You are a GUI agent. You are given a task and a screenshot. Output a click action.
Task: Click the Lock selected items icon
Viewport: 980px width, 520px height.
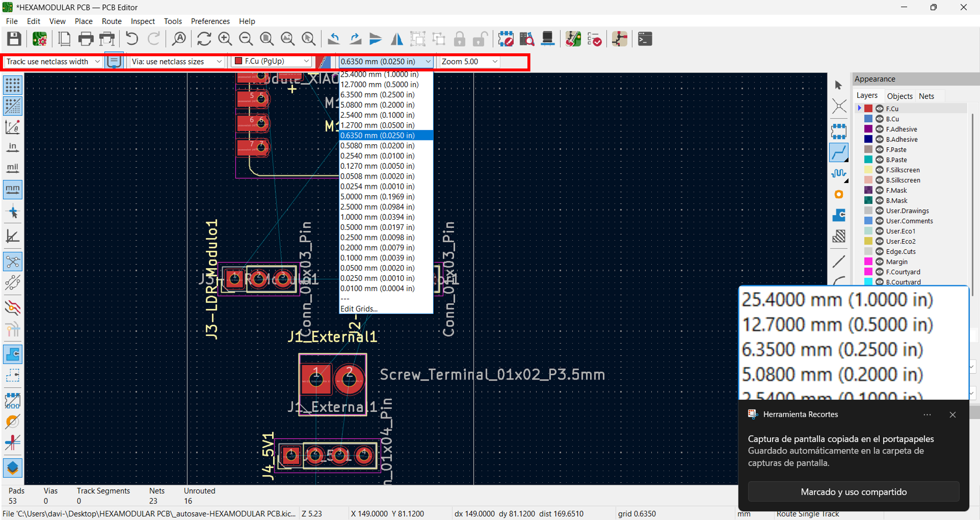459,39
